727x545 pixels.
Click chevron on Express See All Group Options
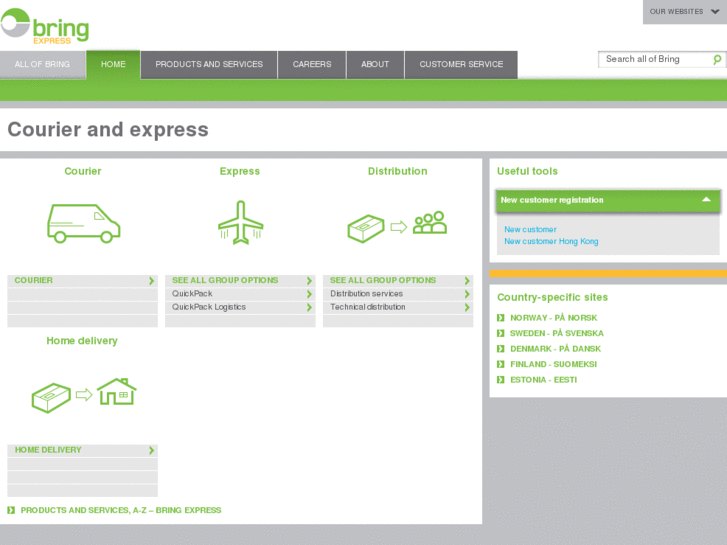[309, 281]
